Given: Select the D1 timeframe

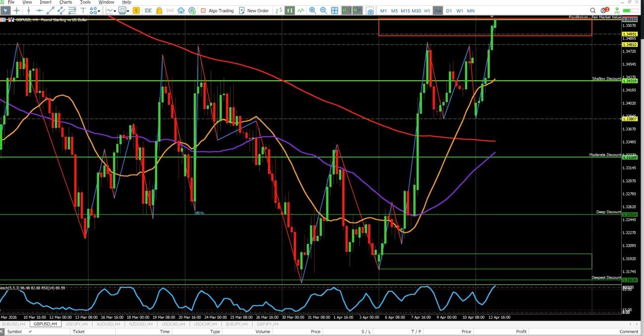Looking at the screenshot, I should (449, 10).
